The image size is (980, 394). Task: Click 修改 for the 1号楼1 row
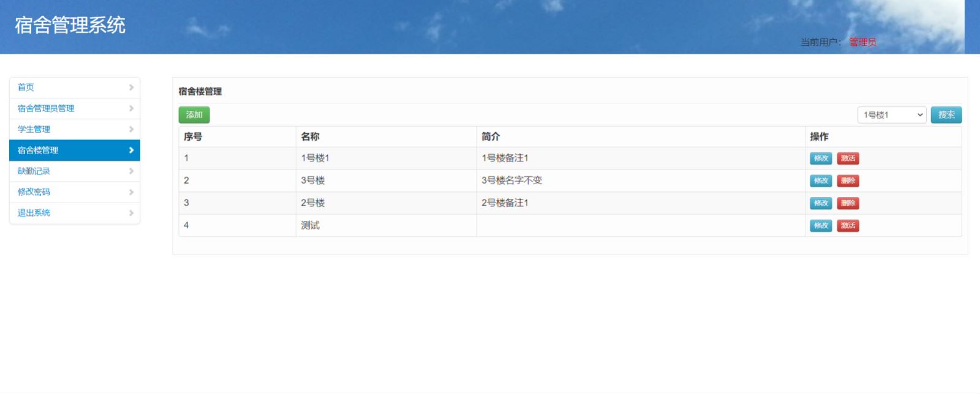[x=821, y=158]
